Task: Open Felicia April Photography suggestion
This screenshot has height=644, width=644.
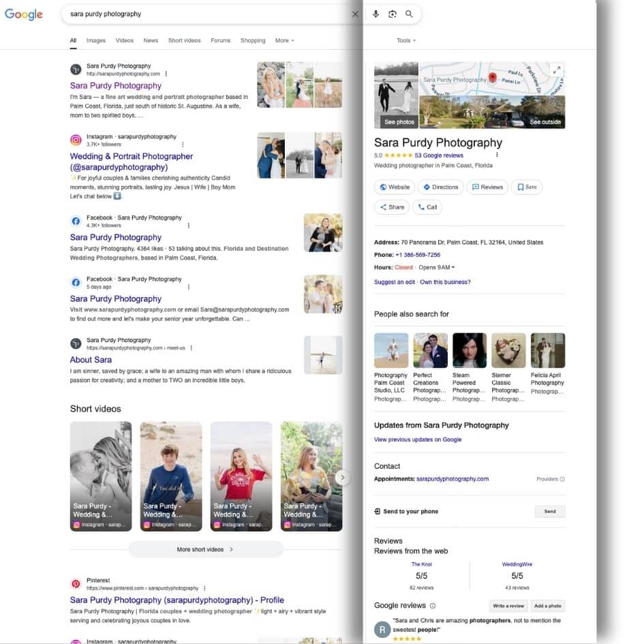Action: (548, 365)
